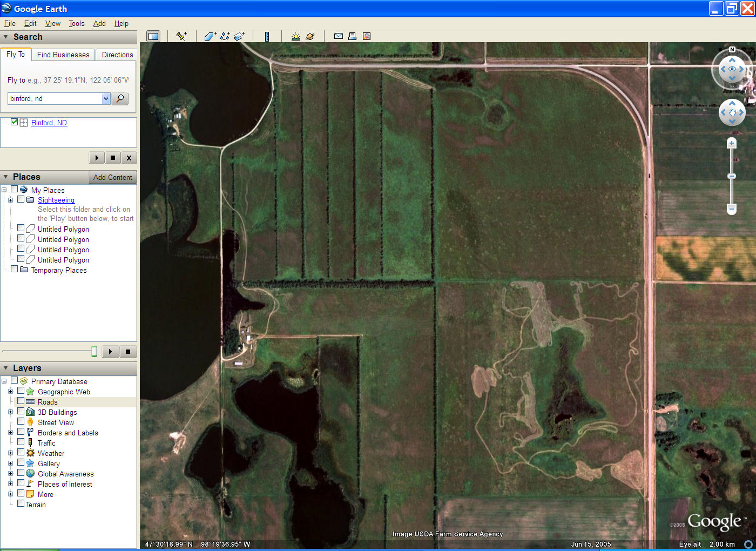Image resolution: width=756 pixels, height=551 pixels.
Task: Print the current view
Action: (352, 36)
